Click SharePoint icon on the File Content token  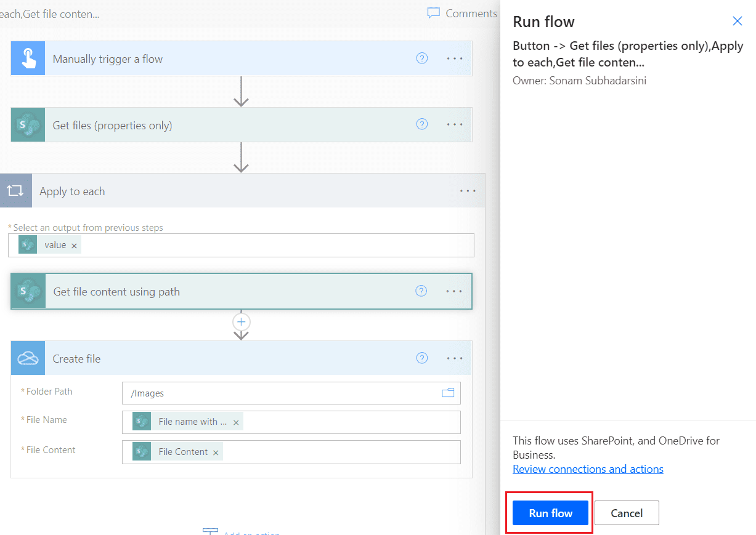click(140, 451)
